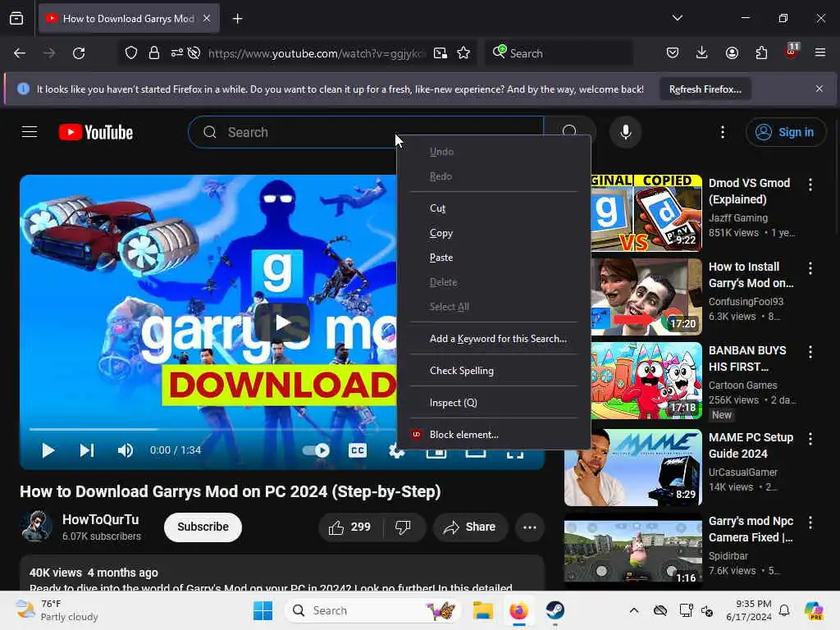Open the site permissions icon in address bar
840x630 pixels.
[x=177, y=53]
